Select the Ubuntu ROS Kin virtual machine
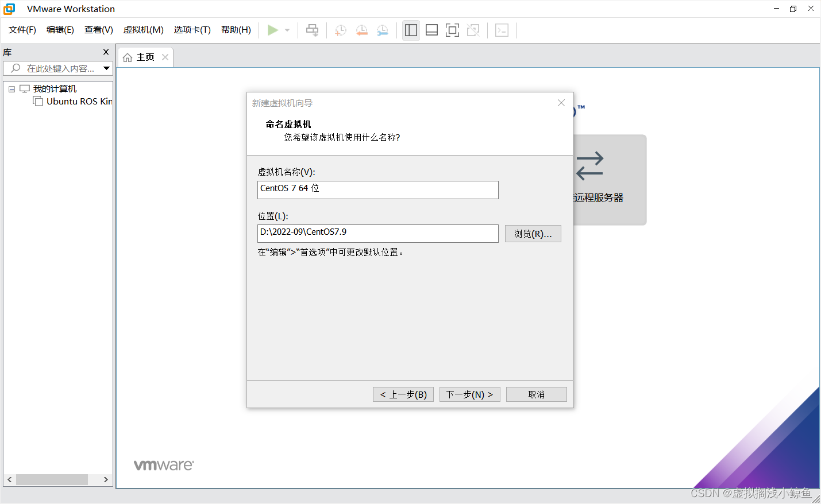 pyautogui.click(x=79, y=101)
